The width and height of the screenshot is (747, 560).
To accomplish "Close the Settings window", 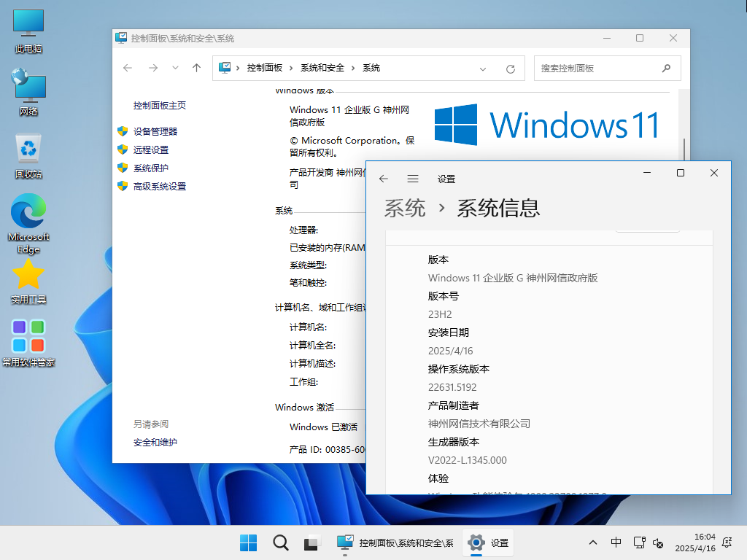I will click(x=713, y=173).
